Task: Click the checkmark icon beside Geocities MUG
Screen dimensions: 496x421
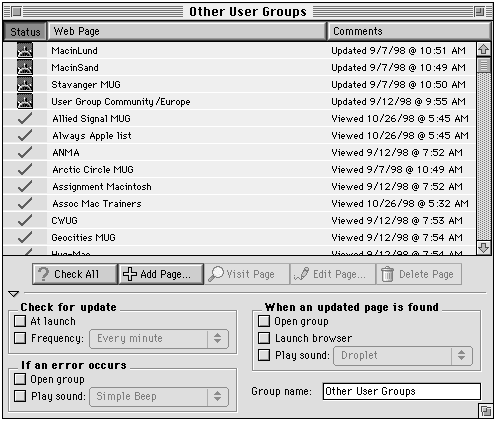Action: point(25,237)
